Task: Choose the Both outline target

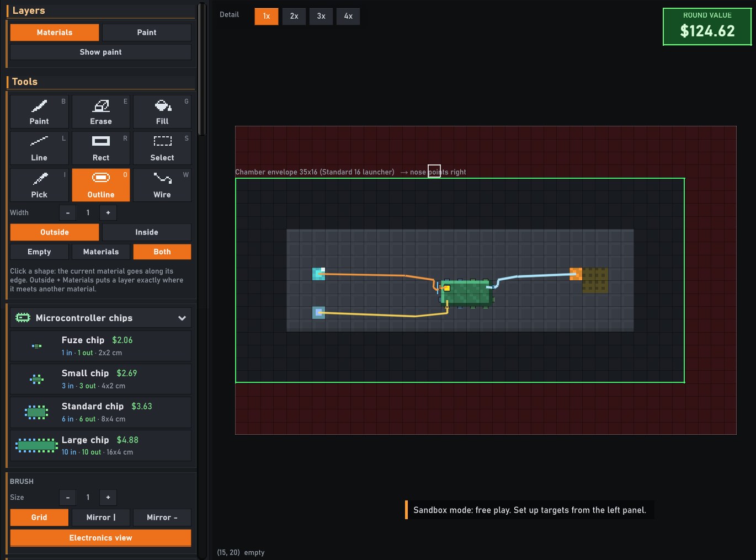Action: pyautogui.click(x=162, y=252)
